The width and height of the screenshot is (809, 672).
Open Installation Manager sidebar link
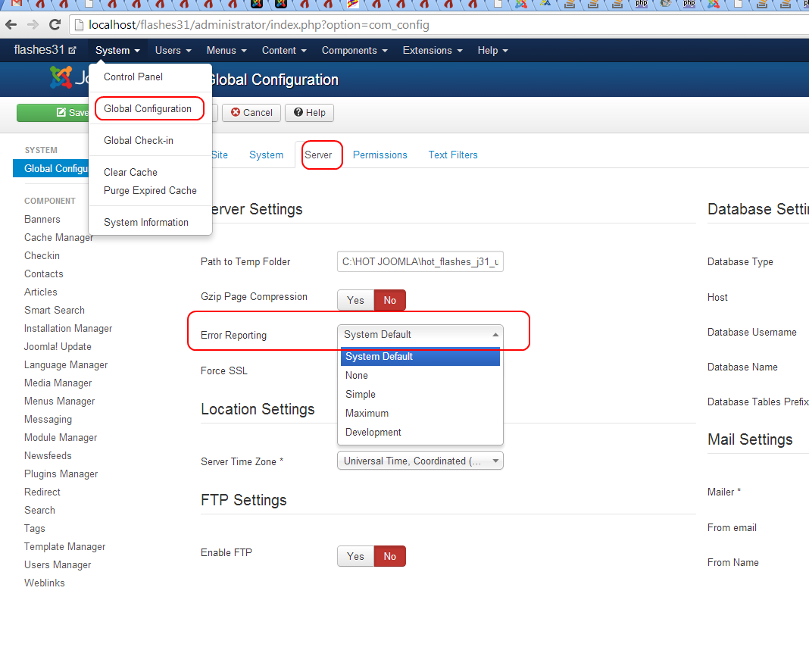click(68, 328)
